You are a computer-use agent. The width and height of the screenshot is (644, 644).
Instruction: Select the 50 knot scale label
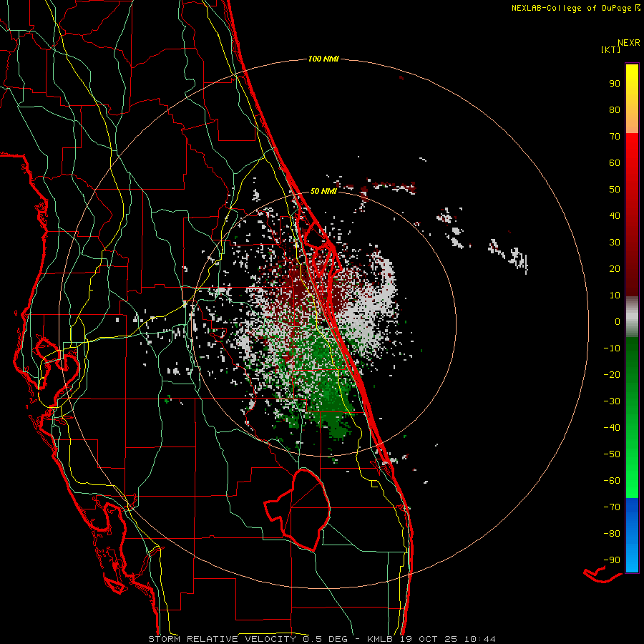[615, 190]
